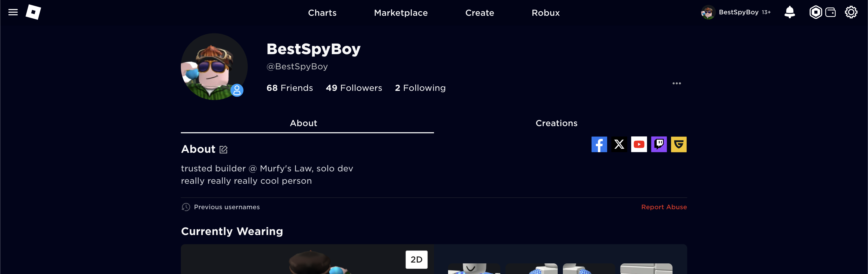View the 2 Following list
This screenshot has width=868, height=274.
click(x=420, y=88)
